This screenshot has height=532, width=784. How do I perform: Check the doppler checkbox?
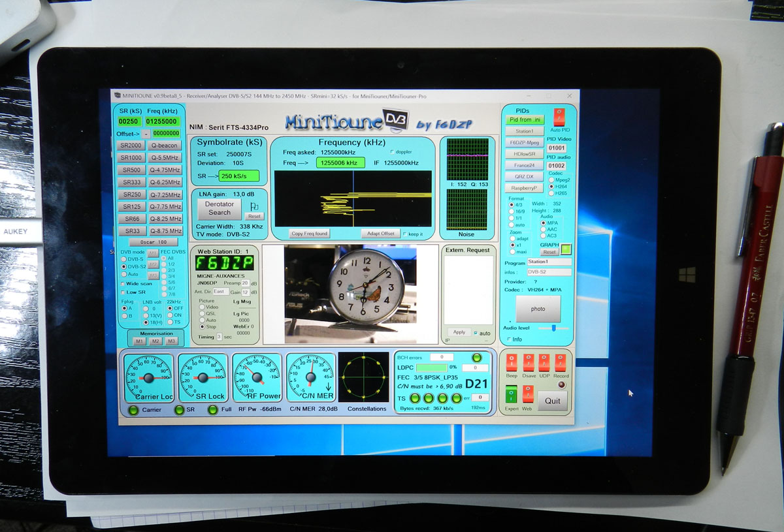click(392, 152)
